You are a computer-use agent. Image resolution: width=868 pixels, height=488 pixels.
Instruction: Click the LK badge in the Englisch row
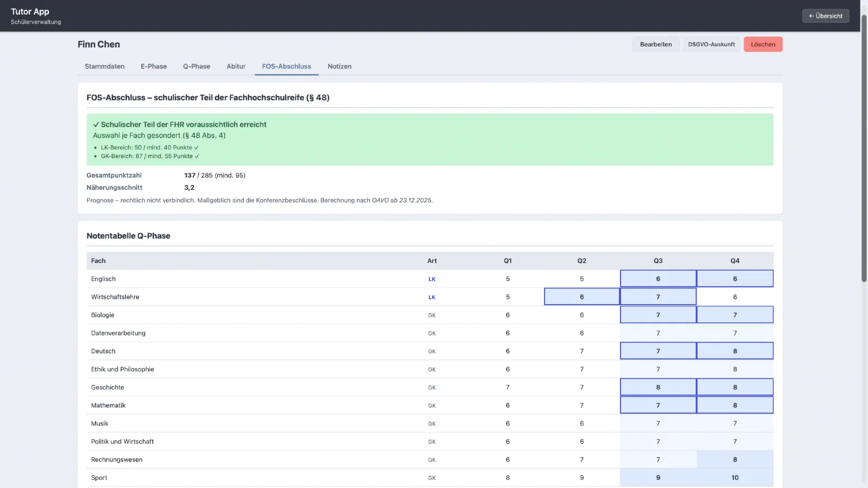(432, 279)
